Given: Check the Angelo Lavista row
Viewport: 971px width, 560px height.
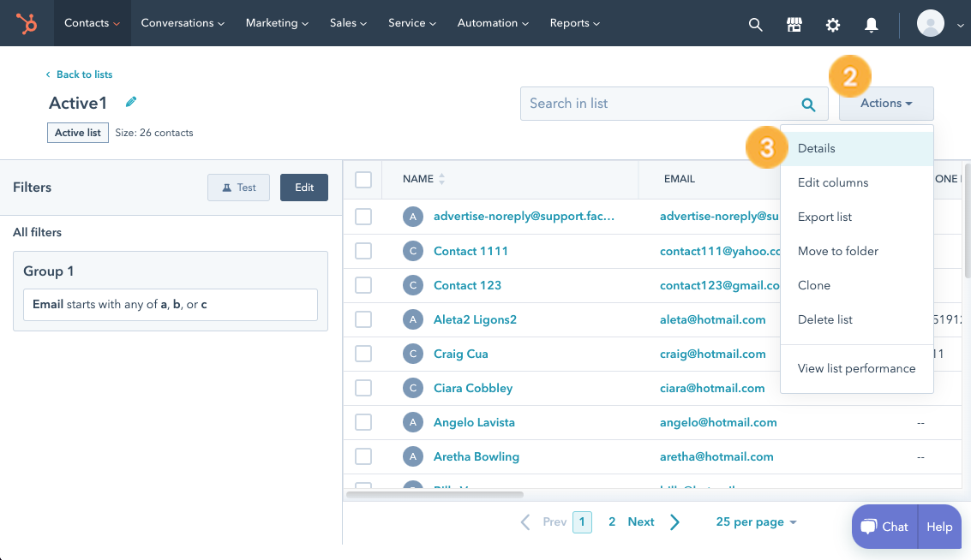Looking at the screenshot, I should click(x=363, y=422).
